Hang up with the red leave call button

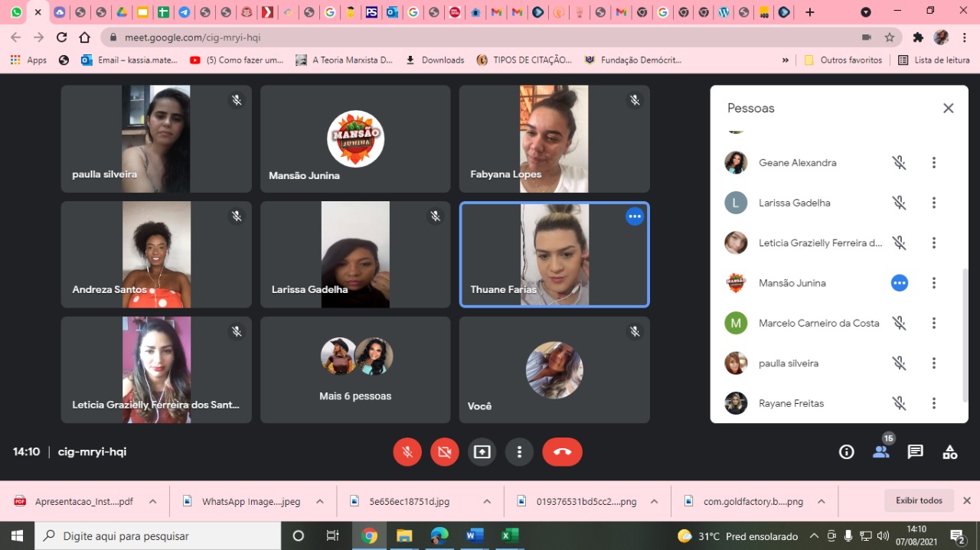(562, 452)
